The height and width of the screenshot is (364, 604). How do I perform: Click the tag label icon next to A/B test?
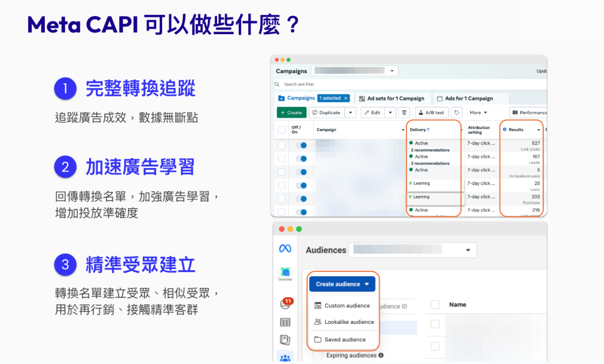point(457,113)
